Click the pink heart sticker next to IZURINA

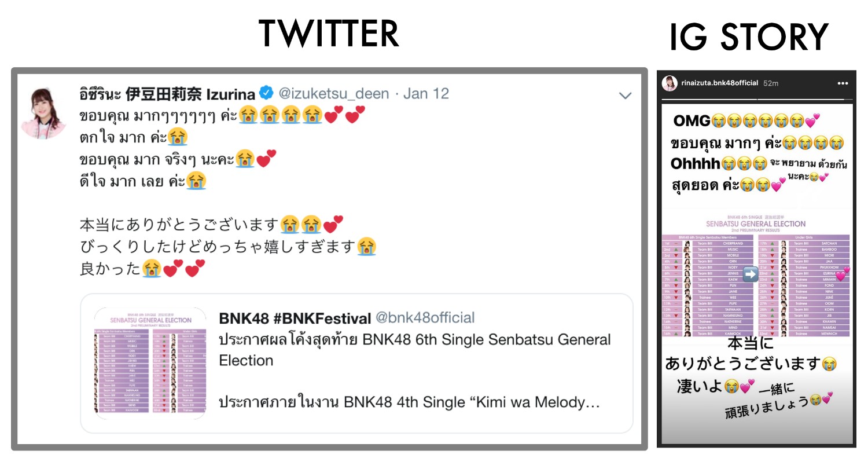844,274
